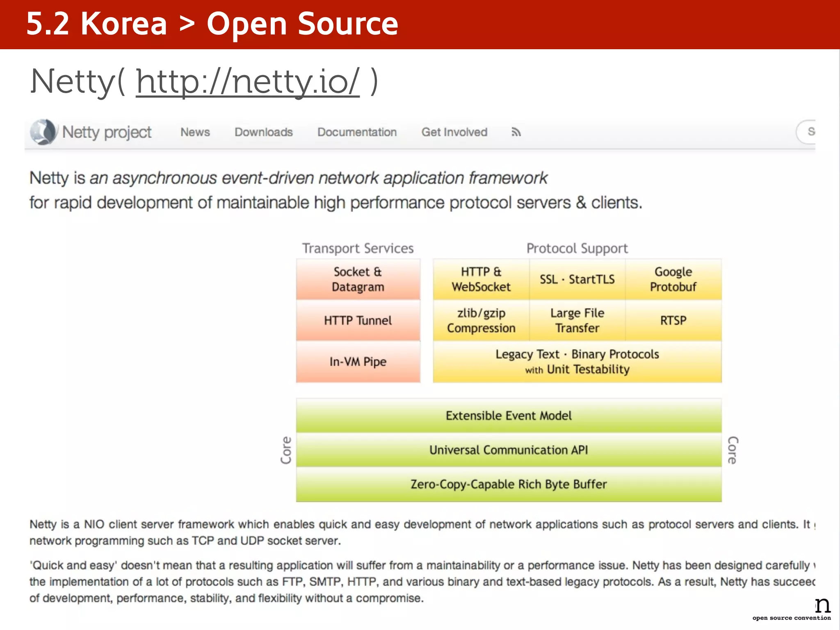
Task: Open the Documentation menu item
Action: pyautogui.click(x=357, y=132)
